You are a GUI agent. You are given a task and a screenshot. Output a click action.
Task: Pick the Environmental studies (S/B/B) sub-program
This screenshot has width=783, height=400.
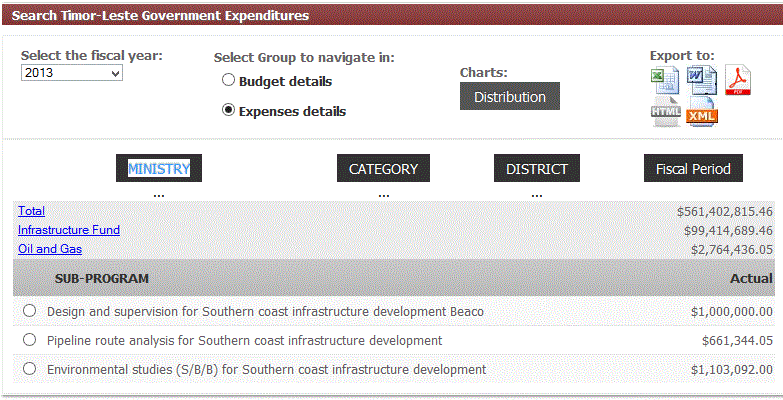coord(29,369)
